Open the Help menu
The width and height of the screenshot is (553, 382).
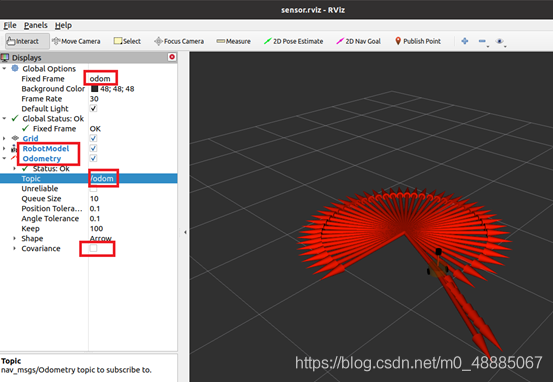pos(63,25)
